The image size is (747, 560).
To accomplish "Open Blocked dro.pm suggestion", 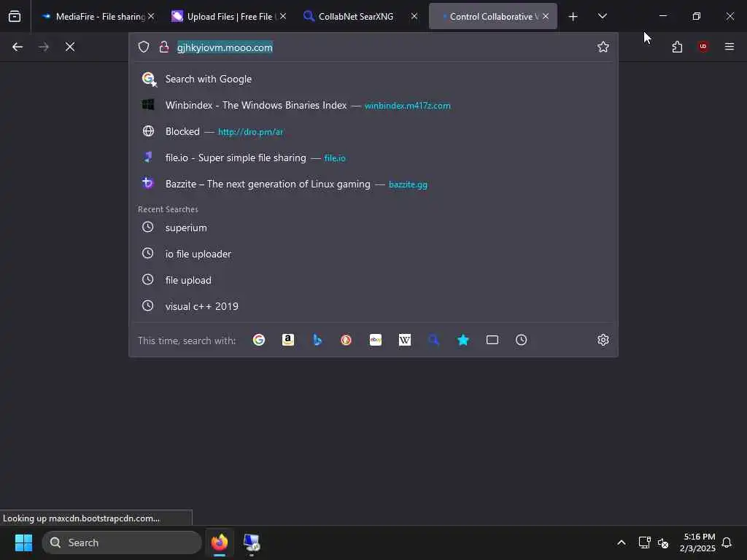I will pyautogui.click(x=373, y=131).
